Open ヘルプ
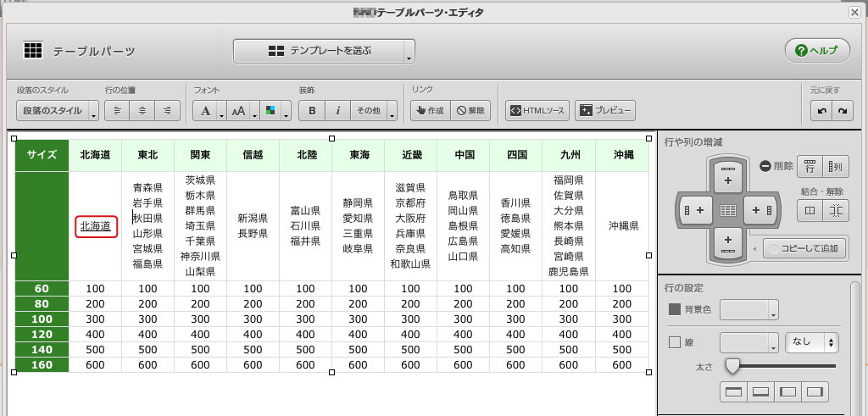The width and height of the screenshot is (868, 416). tap(815, 50)
